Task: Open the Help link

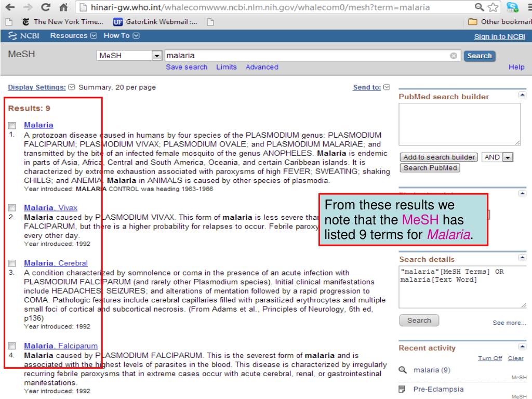Action: (x=516, y=67)
